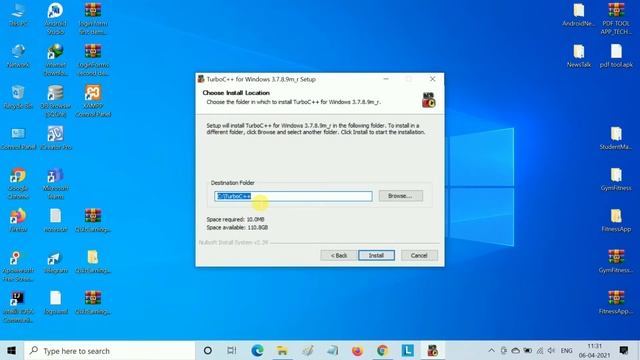The width and height of the screenshot is (640, 360).
Task: Select the Apowersoft Free Screen recorder shortcut
Action: [x=18, y=266]
